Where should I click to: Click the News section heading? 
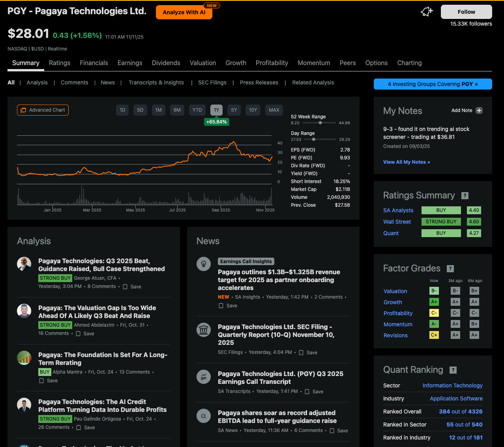pyautogui.click(x=208, y=241)
